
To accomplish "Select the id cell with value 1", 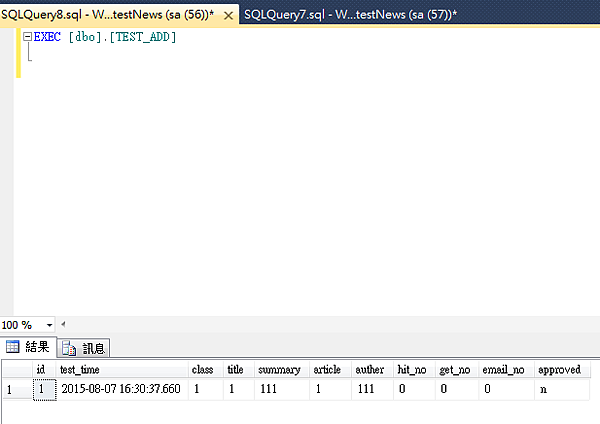I will [x=44, y=390].
